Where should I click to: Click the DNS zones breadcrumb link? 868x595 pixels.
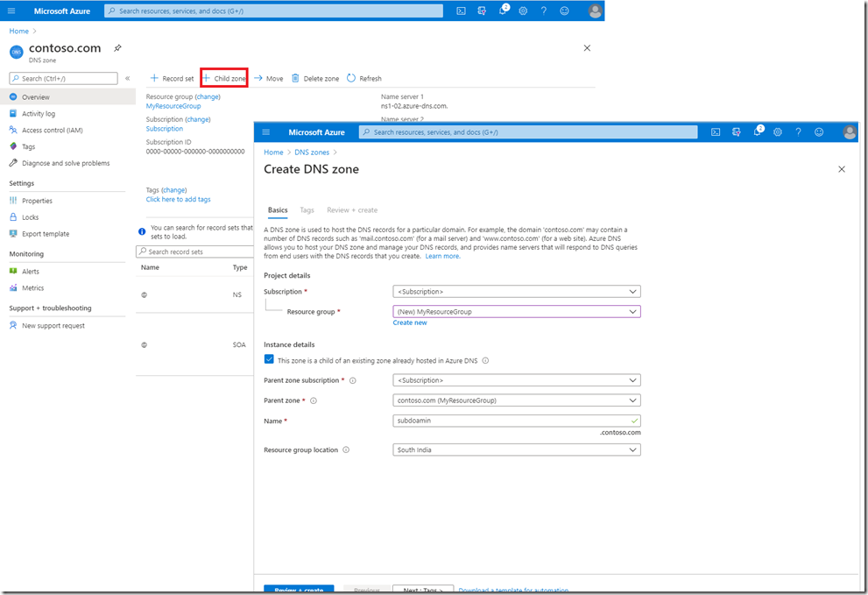[312, 152]
